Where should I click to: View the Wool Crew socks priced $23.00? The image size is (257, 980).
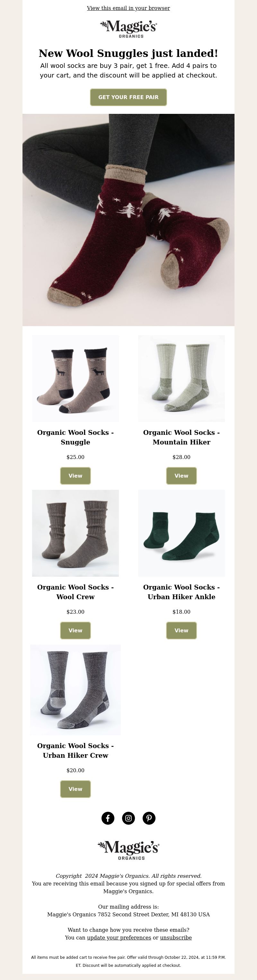(x=75, y=630)
